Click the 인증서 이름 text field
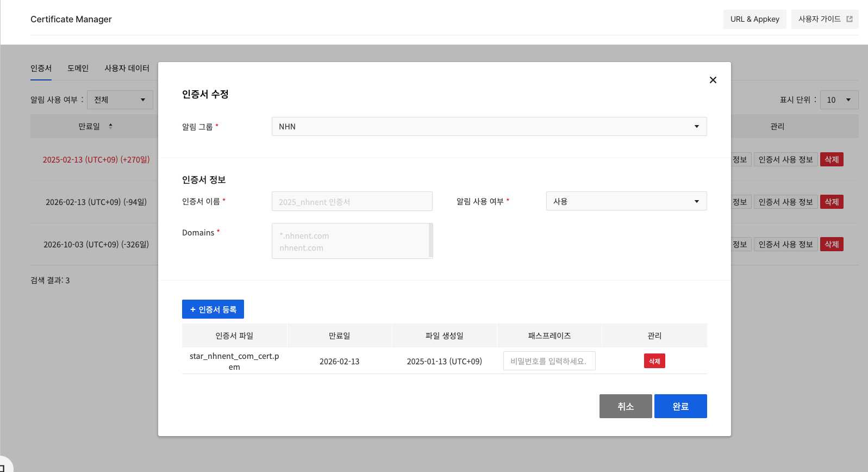 tap(352, 202)
